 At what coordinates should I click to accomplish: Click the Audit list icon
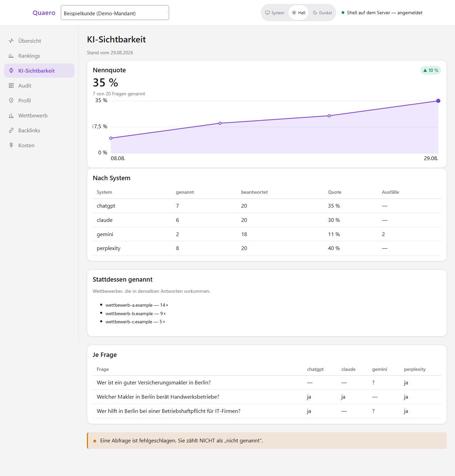pos(11,85)
